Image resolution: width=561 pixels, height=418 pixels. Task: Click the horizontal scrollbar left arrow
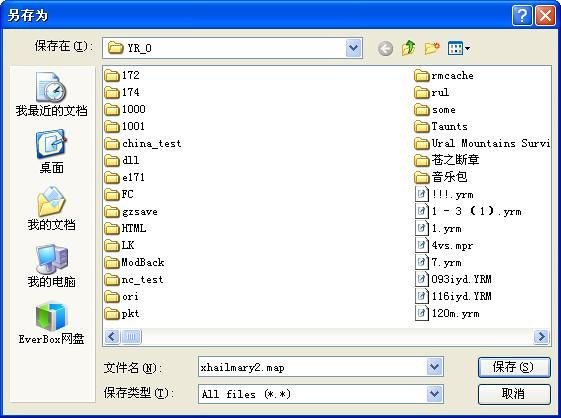(x=112, y=337)
